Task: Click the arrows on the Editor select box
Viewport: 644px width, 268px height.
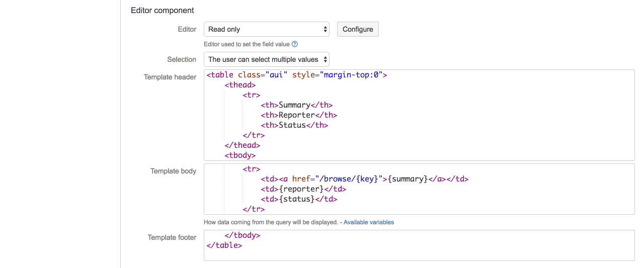Action: point(325,29)
